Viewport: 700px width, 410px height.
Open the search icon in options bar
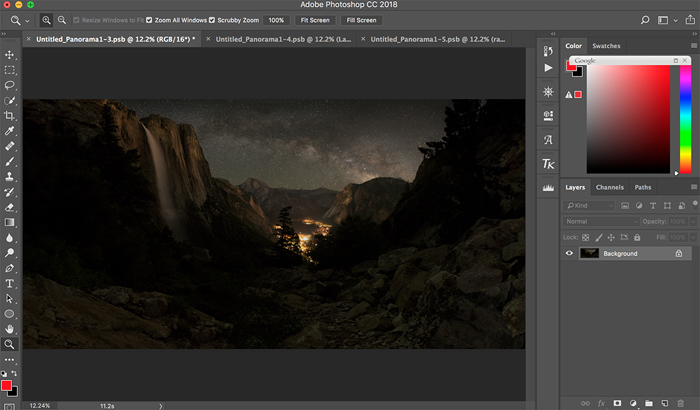[647, 20]
